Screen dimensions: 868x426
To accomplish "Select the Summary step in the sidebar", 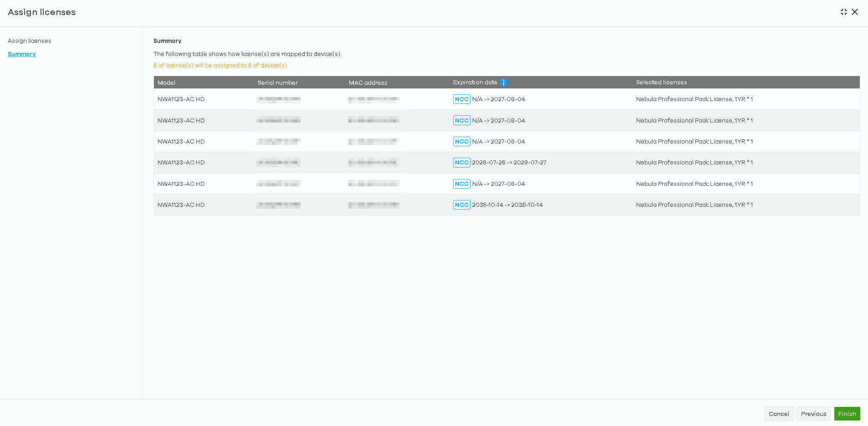I will (x=22, y=54).
